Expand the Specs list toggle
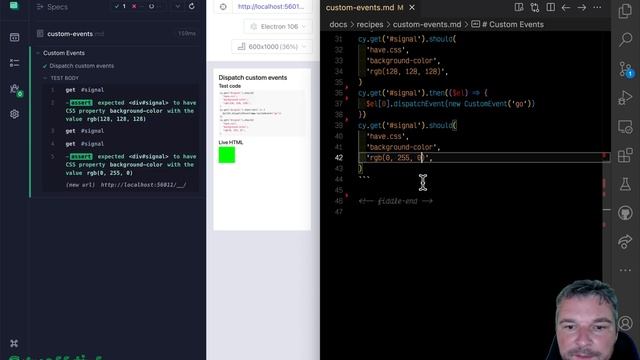Image resolution: width=640 pixels, height=360 pixels. coord(52,7)
